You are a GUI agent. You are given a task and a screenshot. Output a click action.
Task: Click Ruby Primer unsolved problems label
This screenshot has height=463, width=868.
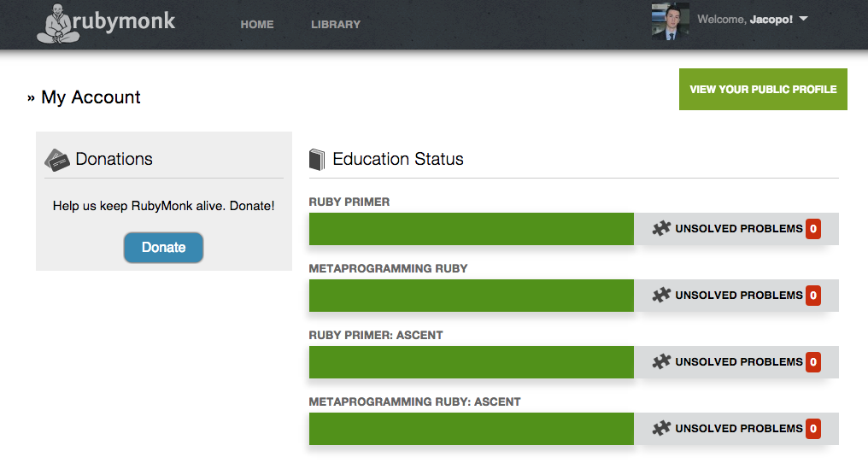(x=738, y=229)
